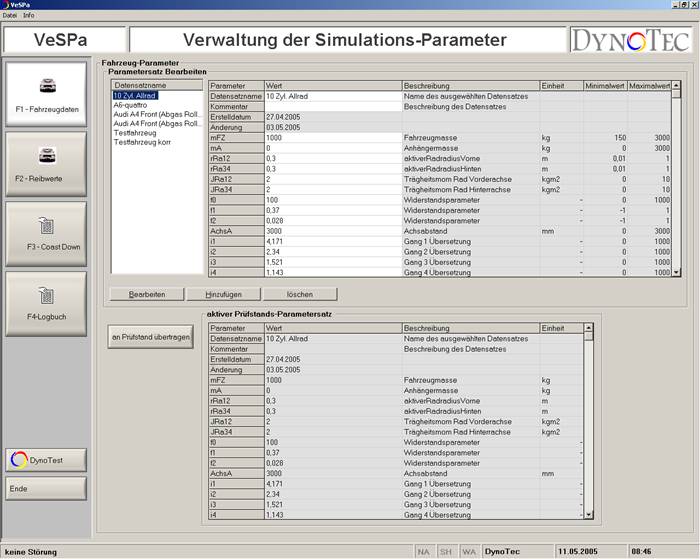Click 'an Prüfstand übertragen' button
Screen dimensions: 700x559
tap(151, 338)
